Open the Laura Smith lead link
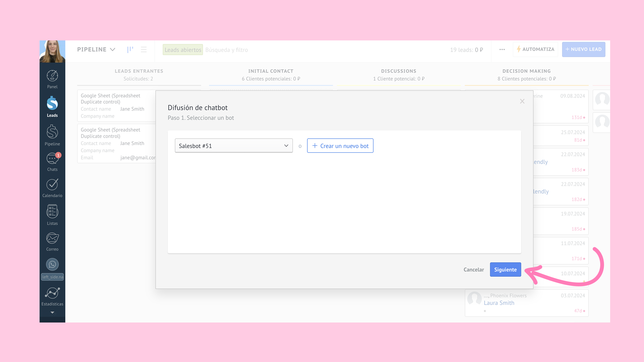644x362 pixels. tap(499, 303)
